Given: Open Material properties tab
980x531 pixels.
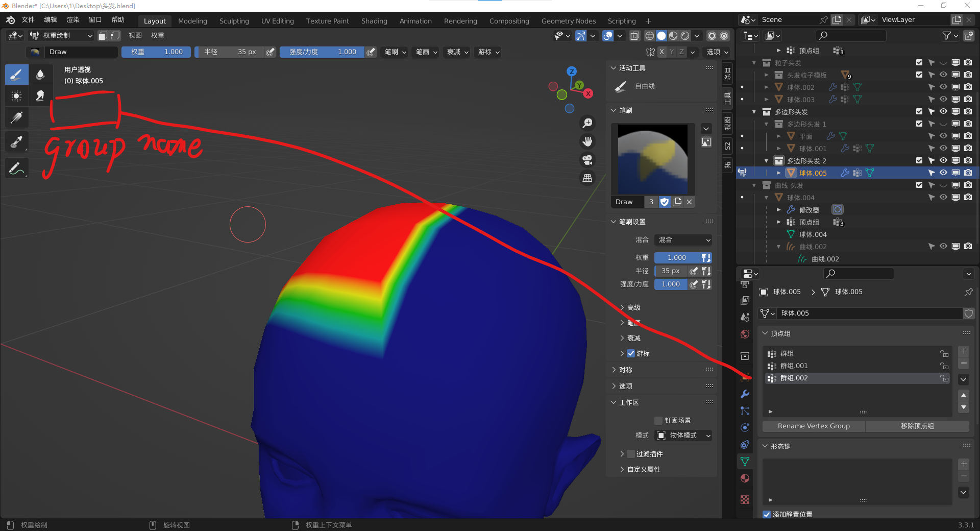Looking at the screenshot, I should [x=745, y=478].
